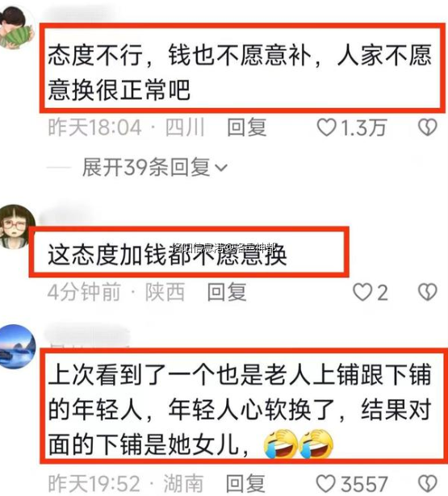The width and height of the screenshot is (448, 496).
Task: Like the Shaanxi comment with 2 likes
Action: [362, 292]
